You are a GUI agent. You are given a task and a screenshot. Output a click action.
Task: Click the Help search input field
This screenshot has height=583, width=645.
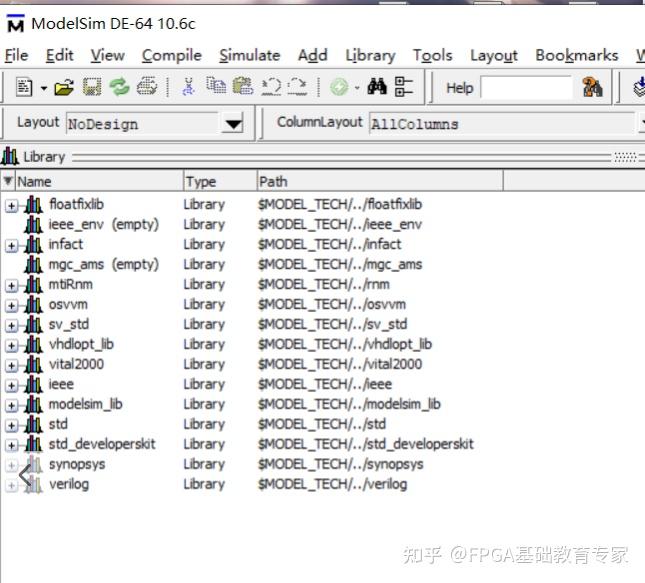click(x=527, y=88)
